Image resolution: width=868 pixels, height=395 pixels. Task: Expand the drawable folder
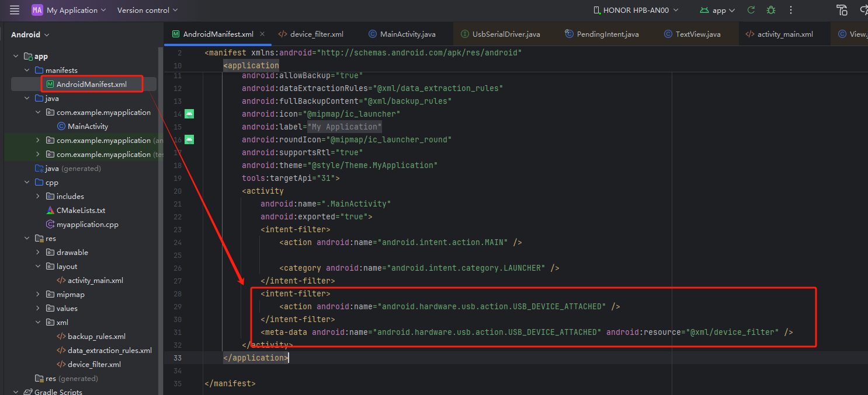38,252
